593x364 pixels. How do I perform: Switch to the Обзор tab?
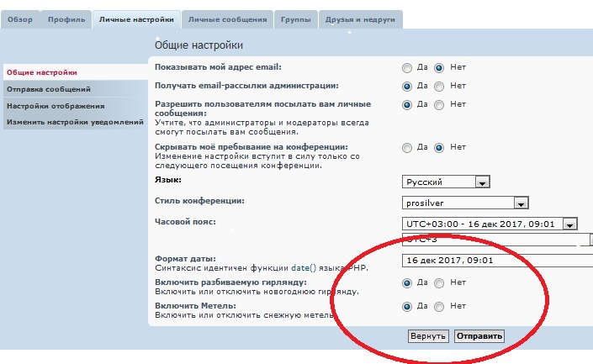click(x=20, y=18)
